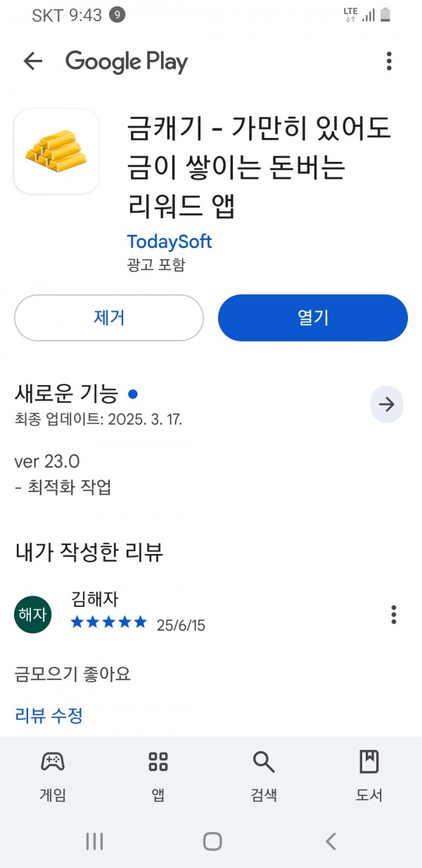
Task: Tap the 열기 open button
Action: click(313, 317)
